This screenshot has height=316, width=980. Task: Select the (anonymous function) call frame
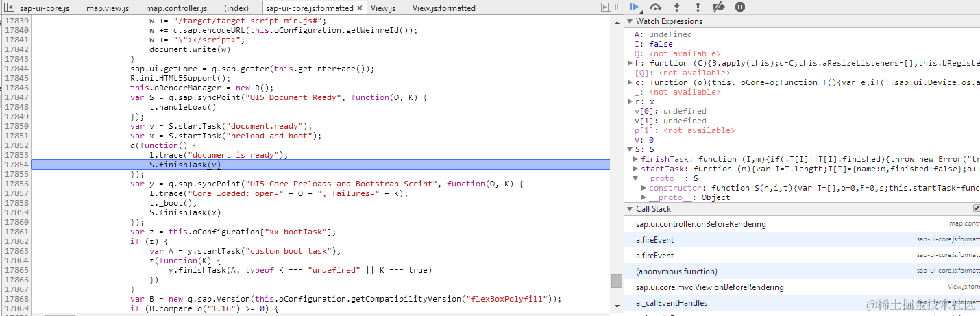click(802, 271)
